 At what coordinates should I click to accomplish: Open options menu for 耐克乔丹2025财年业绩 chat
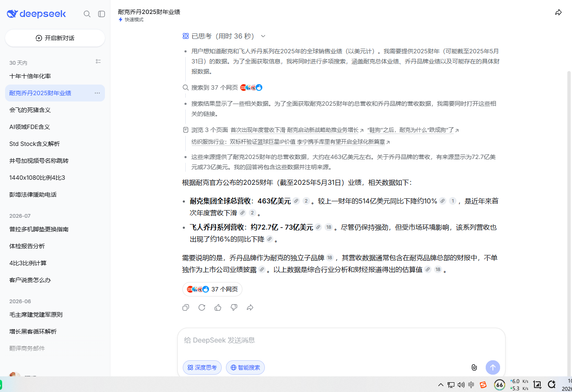click(x=97, y=93)
